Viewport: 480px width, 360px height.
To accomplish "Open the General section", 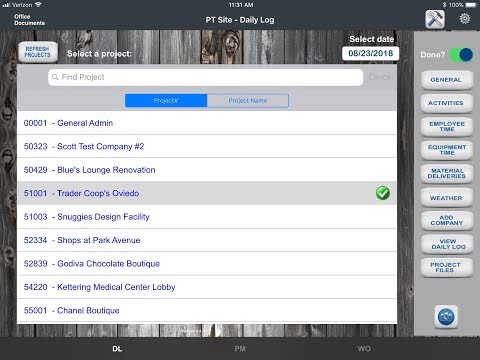I will tap(446, 80).
